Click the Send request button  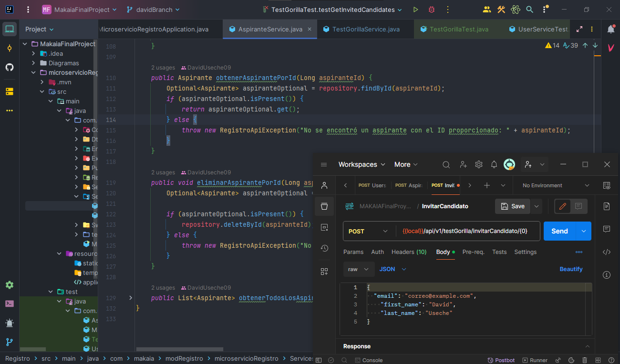click(559, 231)
